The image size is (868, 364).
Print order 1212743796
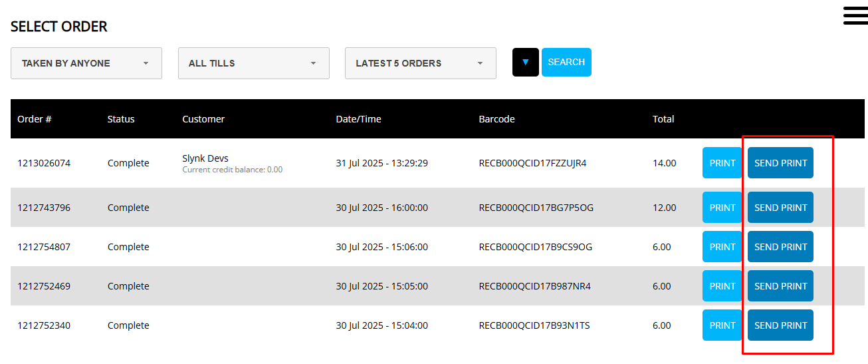point(722,208)
